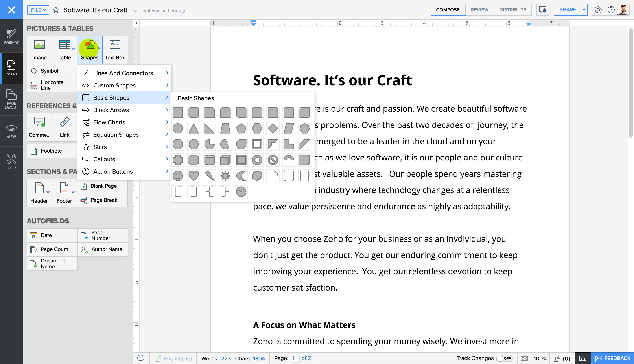Screen dimensions: 634x364
Task: Collapse the side panel with ruler arrow
Action: [136, 23]
